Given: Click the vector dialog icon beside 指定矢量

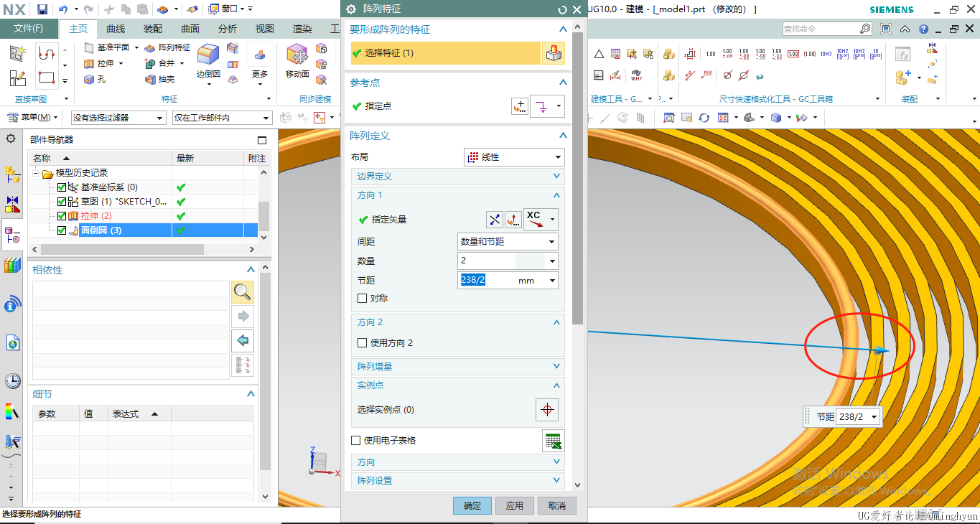Looking at the screenshot, I should [x=513, y=220].
